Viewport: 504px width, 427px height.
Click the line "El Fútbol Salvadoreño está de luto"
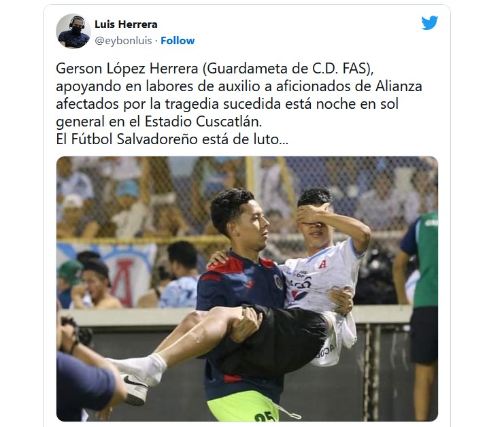pyautogui.click(x=172, y=139)
